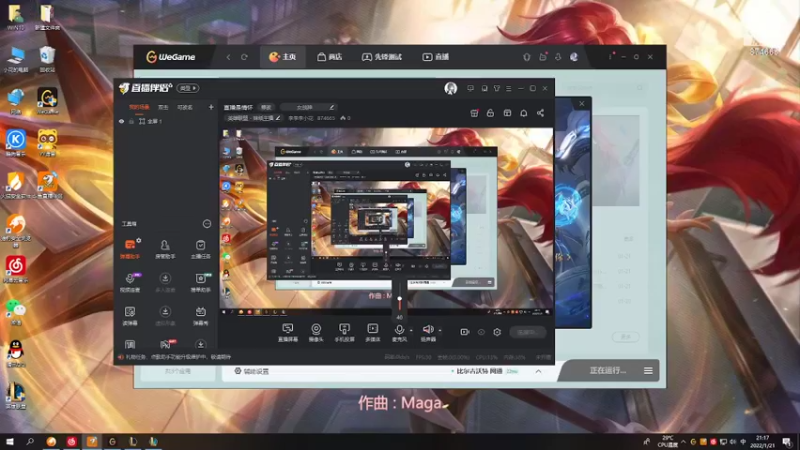The image size is (800, 450).
Task: Open the 榜单助手 tool icon
Action: pyautogui.click(x=201, y=282)
